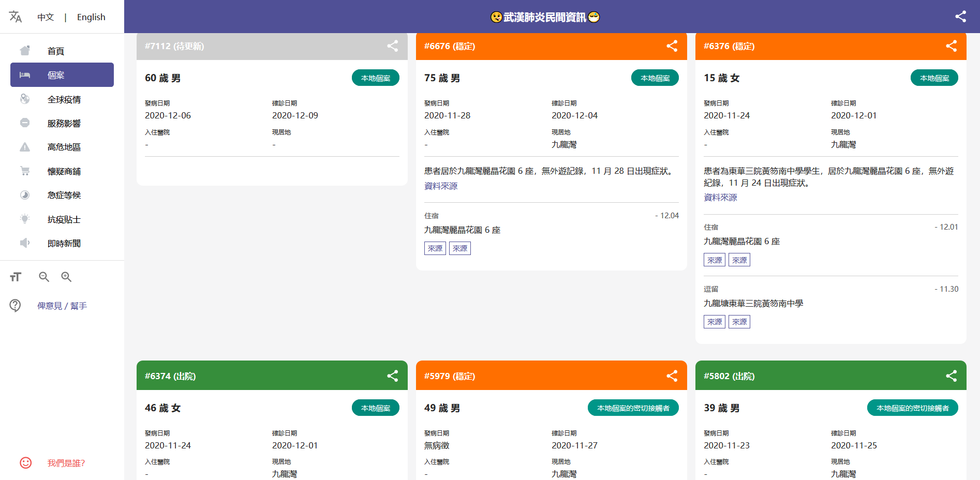
Task: Open second 來源 button under #6376 住宿
Action: [739, 260]
